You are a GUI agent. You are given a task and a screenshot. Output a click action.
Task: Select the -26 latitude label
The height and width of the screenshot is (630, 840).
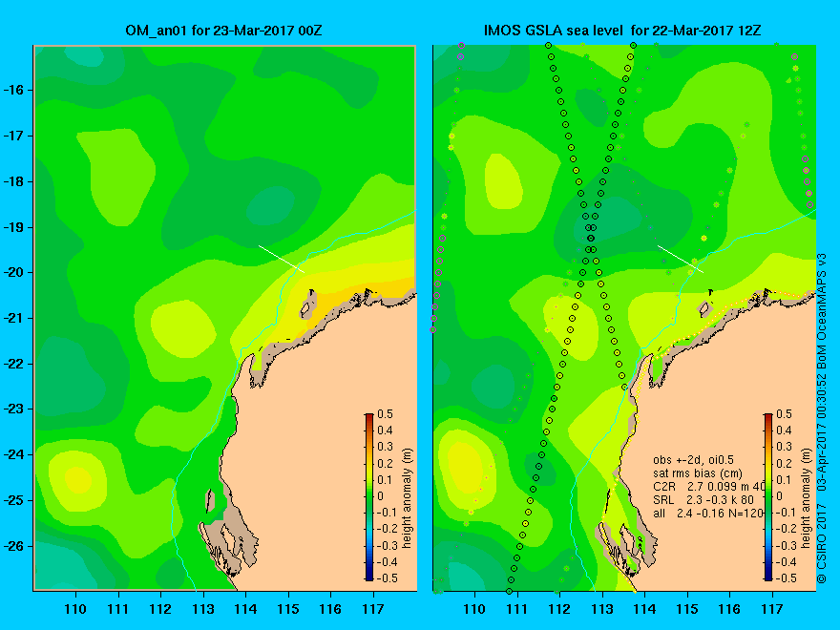(x=12, y=546)
